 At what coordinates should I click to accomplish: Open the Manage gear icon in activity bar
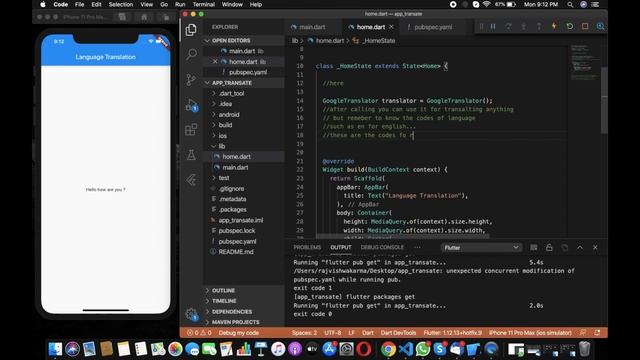pos(191,314)
